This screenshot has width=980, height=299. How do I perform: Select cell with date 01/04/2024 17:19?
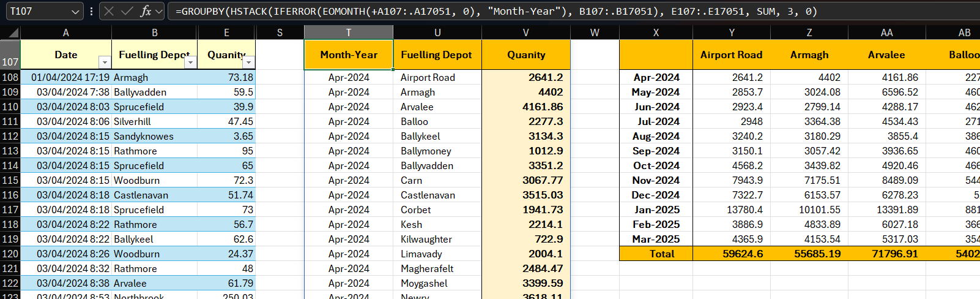coord(66,77)
